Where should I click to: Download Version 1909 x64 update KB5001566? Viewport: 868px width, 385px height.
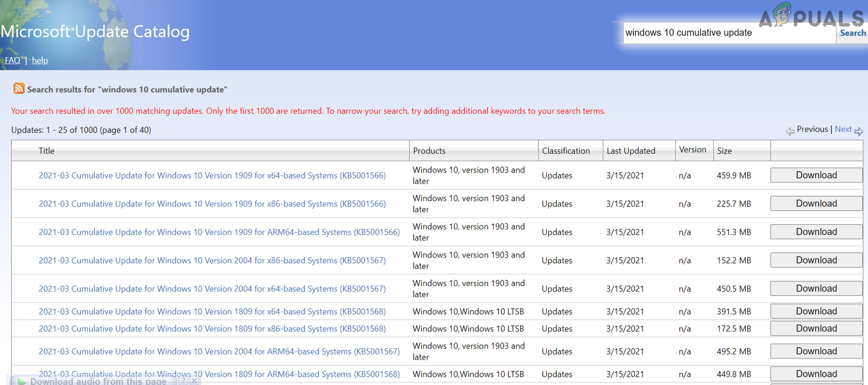click(x=816, y=175)
